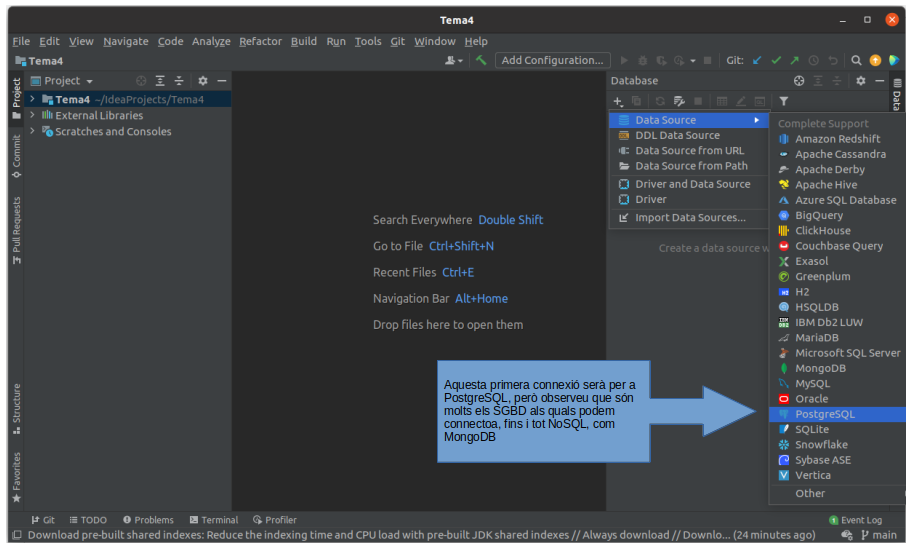912x548 pixels.
Task: Open the Profiler tool window
Action: (275, 519)
